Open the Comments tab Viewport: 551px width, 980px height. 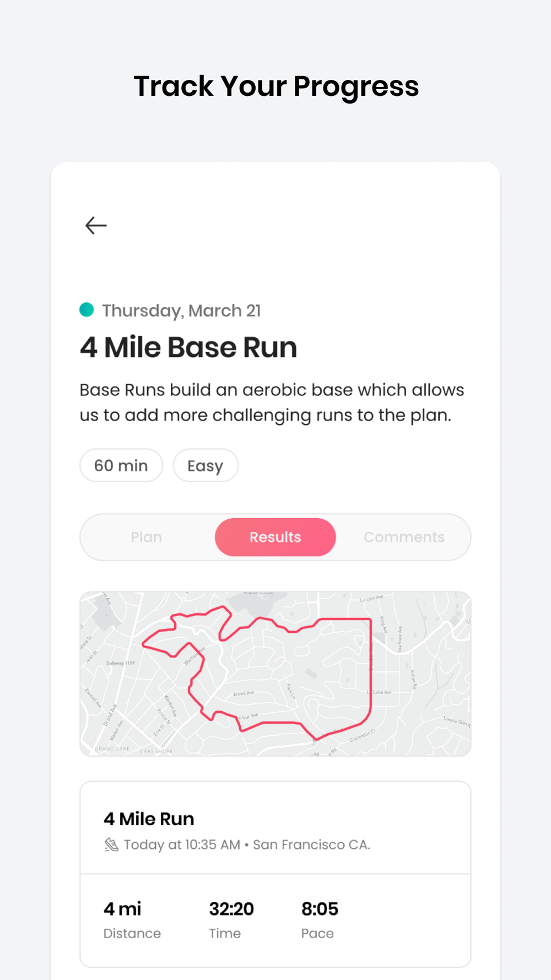tap(404, 537)
